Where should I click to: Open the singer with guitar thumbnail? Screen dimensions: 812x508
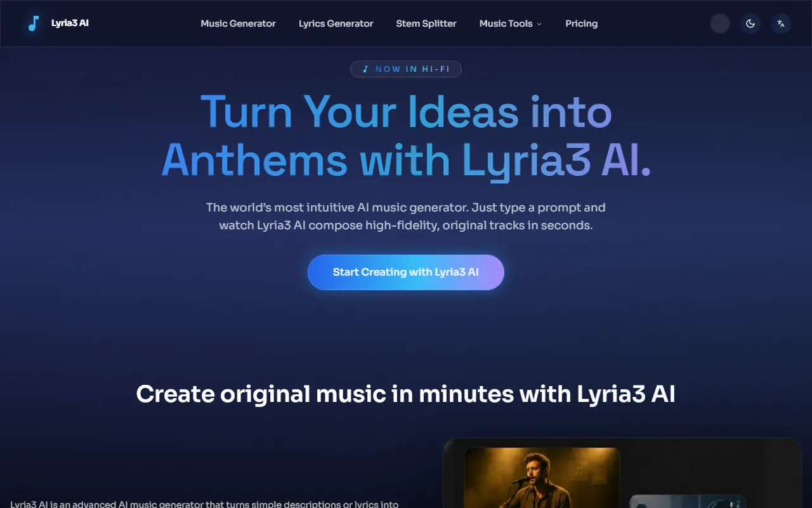pyautogui.click(x=542, y=478)
